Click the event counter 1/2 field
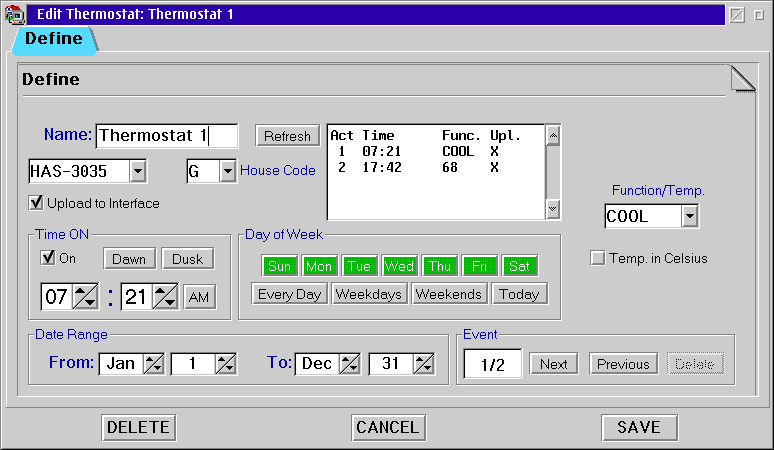Screen dimensions: 774x450 [493, 364]
